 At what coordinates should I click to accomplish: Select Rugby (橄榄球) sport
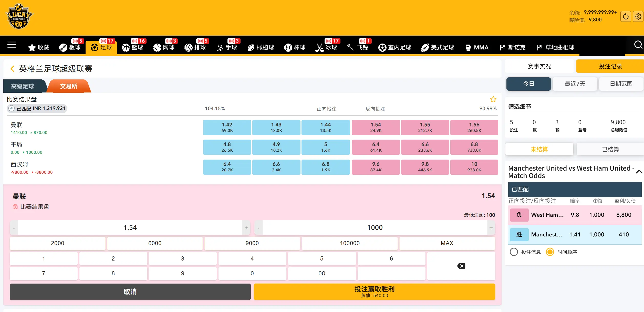(x=261, y=47)
